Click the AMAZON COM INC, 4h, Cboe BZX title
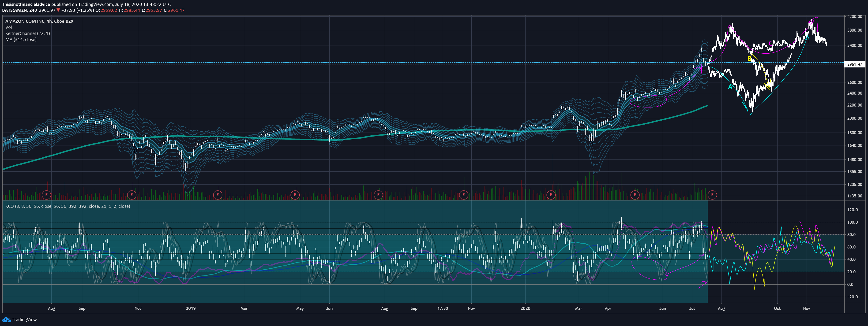The image size is (868, 326). (39, 21)
